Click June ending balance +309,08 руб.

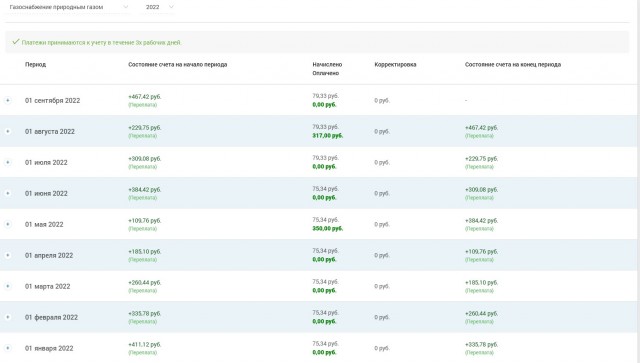481,190
